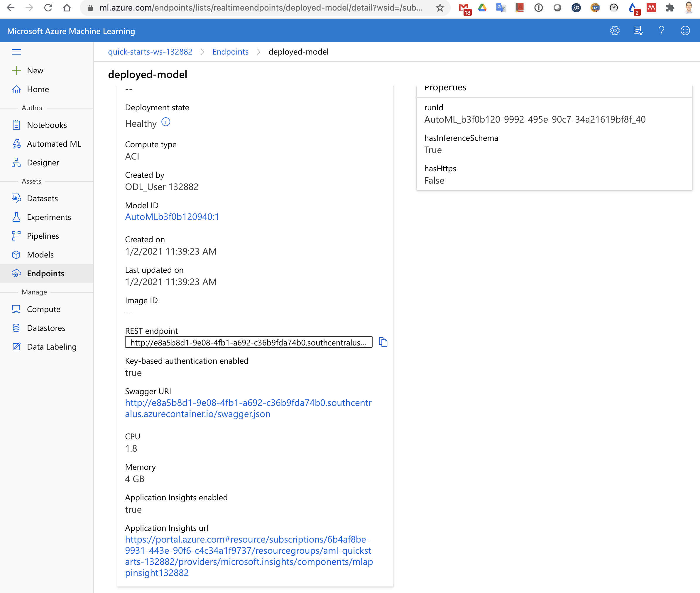Open the Designer page

coord(43,163)
